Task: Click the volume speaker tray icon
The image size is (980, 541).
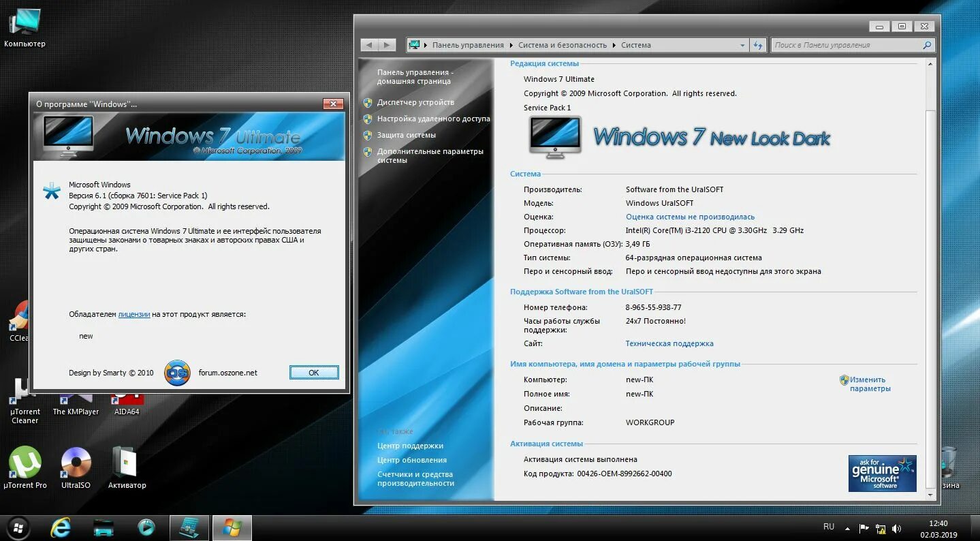Action: coord(897,528)
